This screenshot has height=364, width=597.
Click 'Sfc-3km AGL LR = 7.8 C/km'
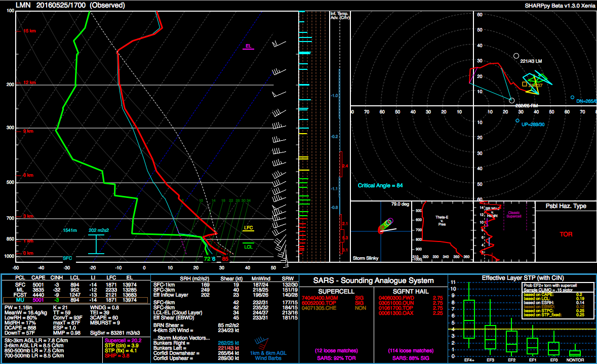36,340
